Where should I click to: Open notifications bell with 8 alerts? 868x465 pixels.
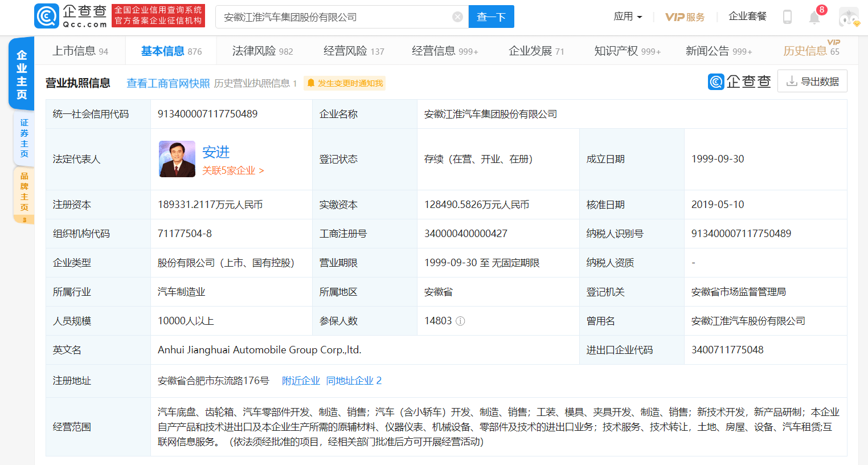(x=814, y=17)
